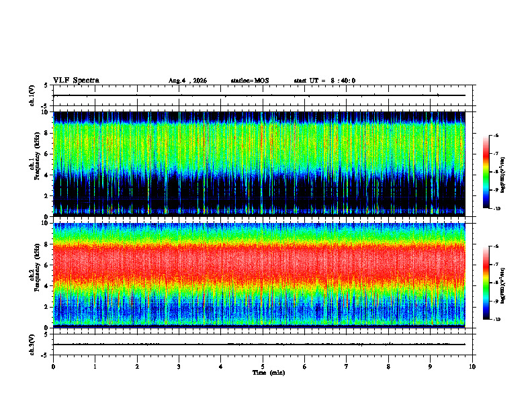Click the station=MOS label
Screen dimensions: 532x411
[x=250, y=81]
